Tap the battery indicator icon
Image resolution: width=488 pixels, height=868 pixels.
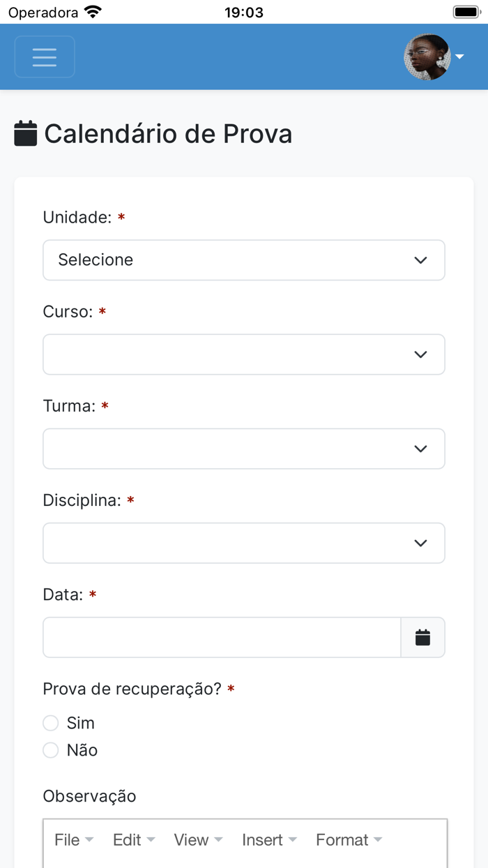point(466,12)
